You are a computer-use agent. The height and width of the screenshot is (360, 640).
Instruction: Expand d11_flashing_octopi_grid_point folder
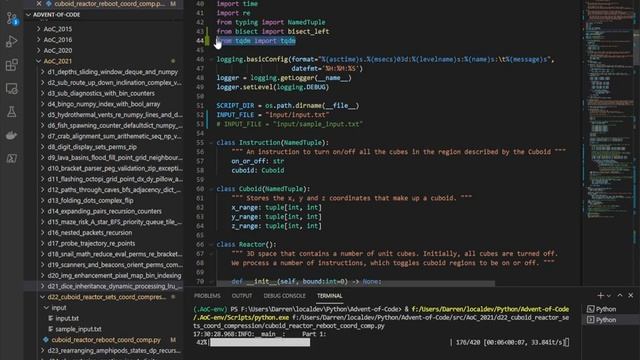pyautogui.click(x=42, y=179)
